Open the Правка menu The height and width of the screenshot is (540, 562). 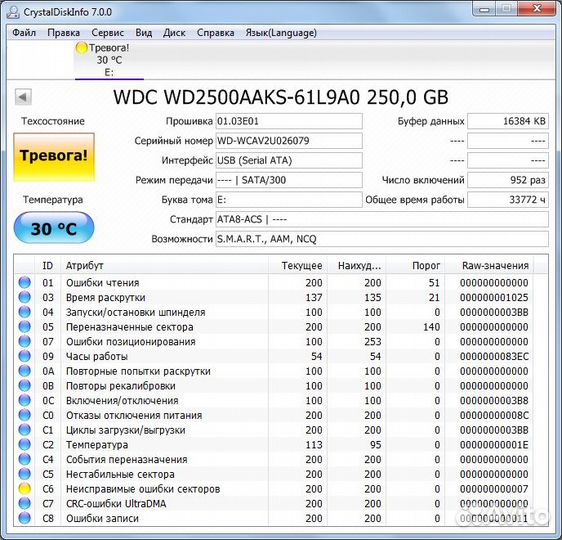tap(63, 33)
